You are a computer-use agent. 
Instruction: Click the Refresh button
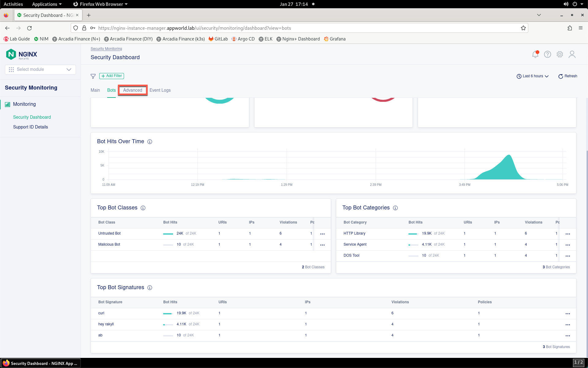pos(568,76)
